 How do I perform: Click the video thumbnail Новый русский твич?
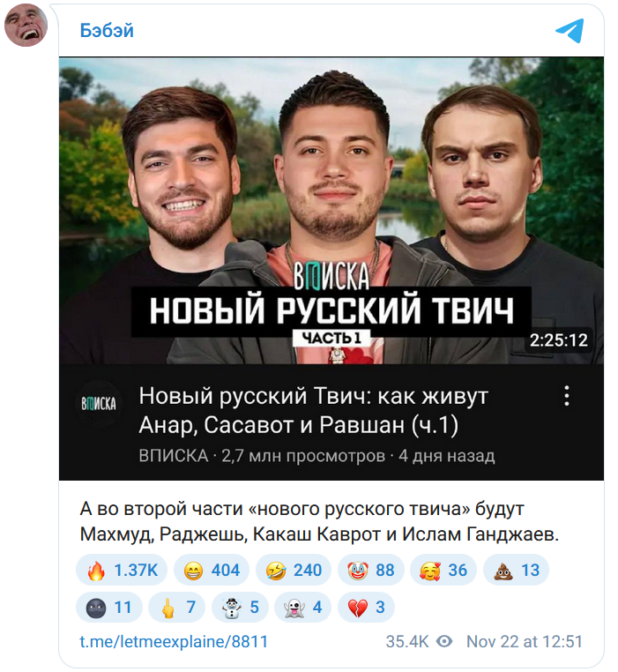click(x=331, y=211)
